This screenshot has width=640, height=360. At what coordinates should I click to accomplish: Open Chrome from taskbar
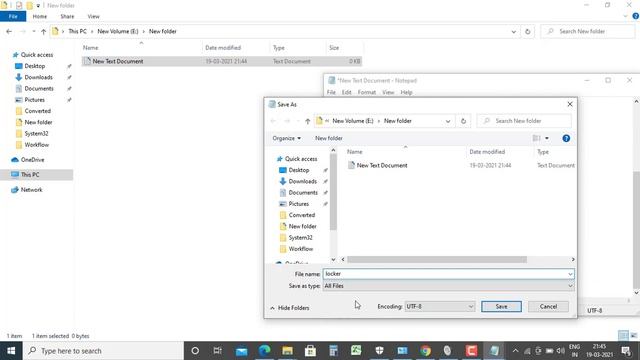(426, 351)
